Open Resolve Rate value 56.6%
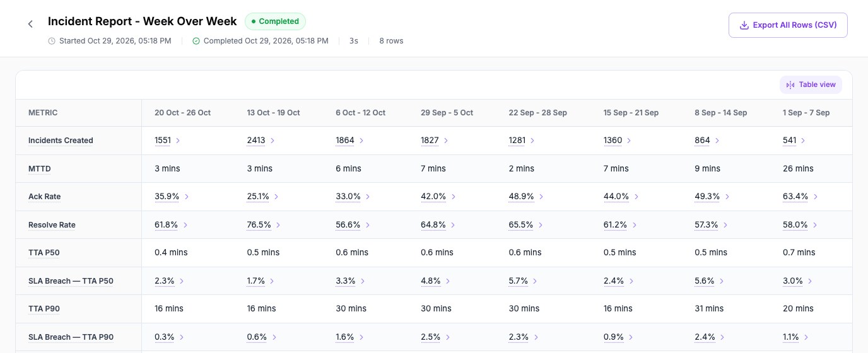This screenshot has height=353, width=868. 348,225
